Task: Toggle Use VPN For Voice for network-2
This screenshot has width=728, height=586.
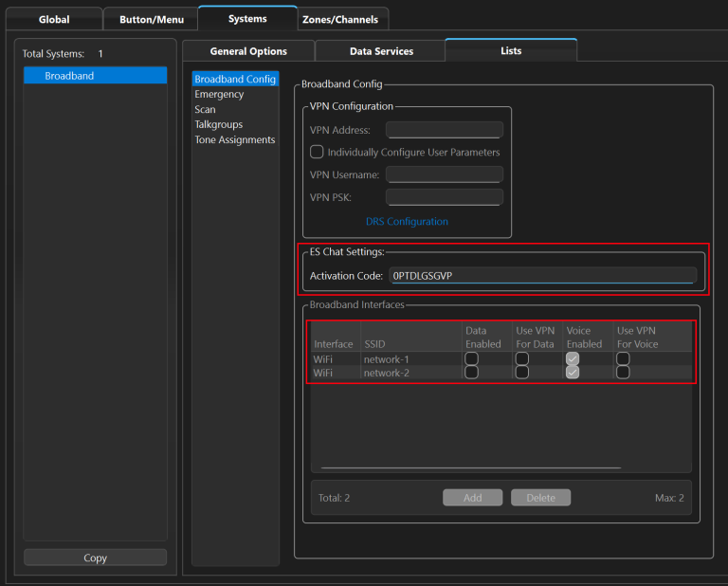Action: [623, 373]
